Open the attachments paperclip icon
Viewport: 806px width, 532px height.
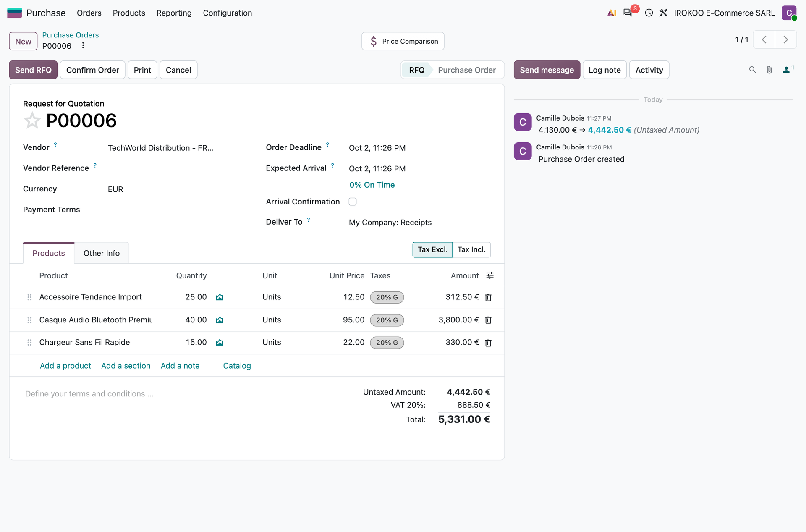[x=769, y=70]
